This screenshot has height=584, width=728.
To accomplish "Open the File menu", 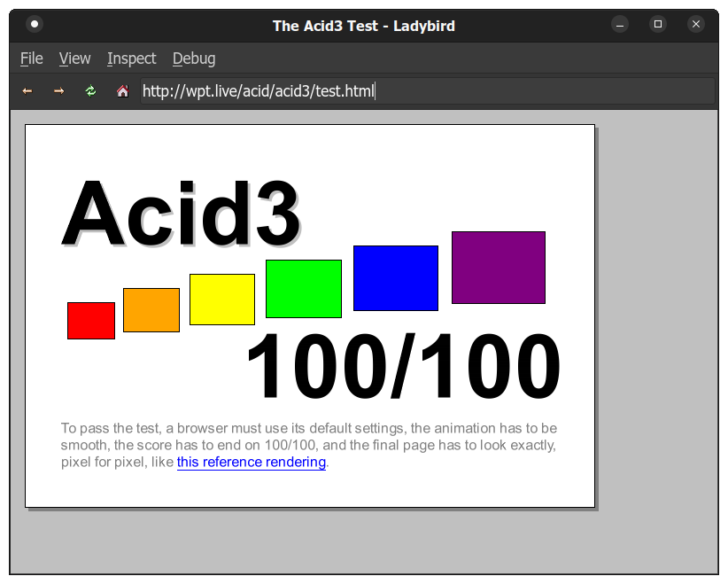I will [x=31, y=58].
